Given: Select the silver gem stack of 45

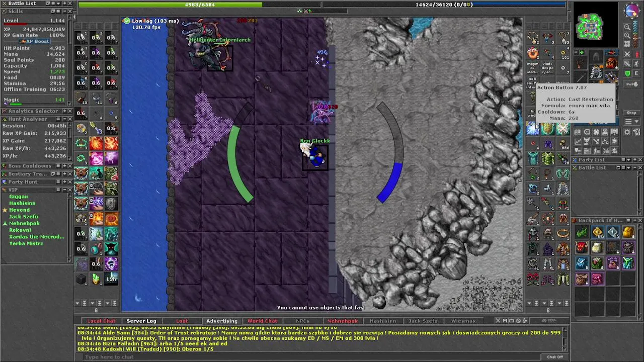Looking at the screenshot, I should [613, 232].
